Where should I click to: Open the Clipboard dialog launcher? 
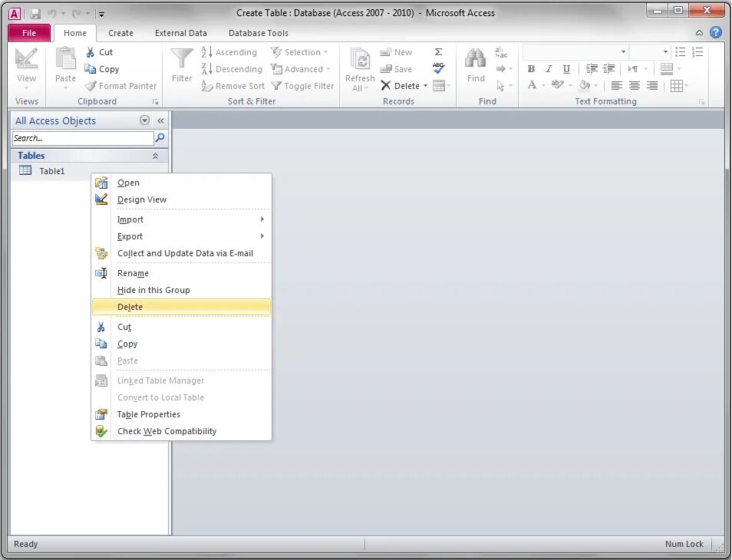[156, 102]
